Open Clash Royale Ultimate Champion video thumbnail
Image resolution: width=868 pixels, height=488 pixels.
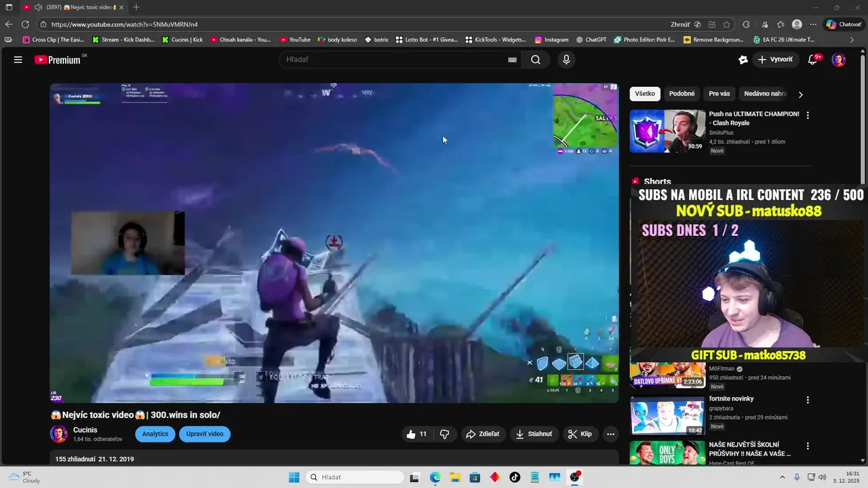pyautogui.click(x=667, y=131)
